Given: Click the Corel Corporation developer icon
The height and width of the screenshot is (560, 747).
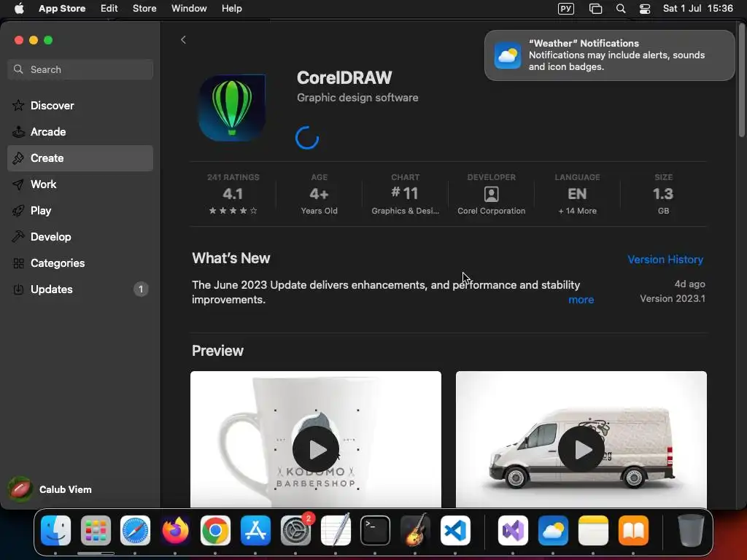Looking at the screenshot, I should pyautogui.click(x=491, y=194).
